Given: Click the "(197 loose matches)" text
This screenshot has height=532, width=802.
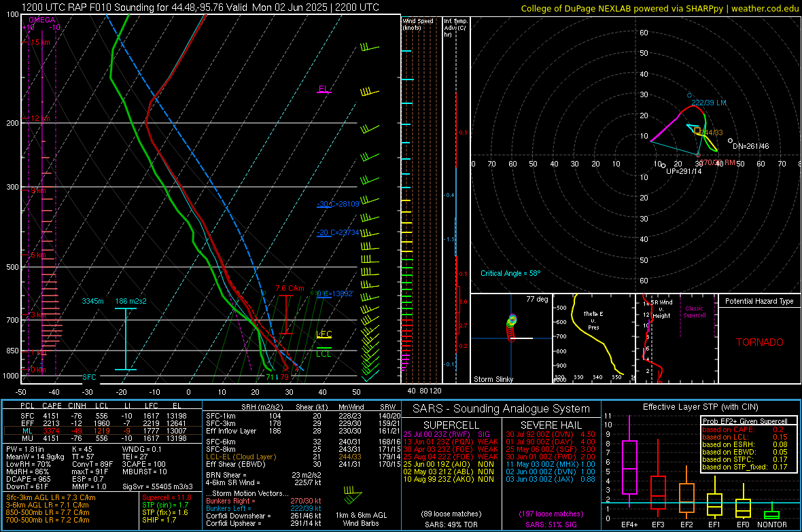Looking at the screenshot, I should point(551,514).
